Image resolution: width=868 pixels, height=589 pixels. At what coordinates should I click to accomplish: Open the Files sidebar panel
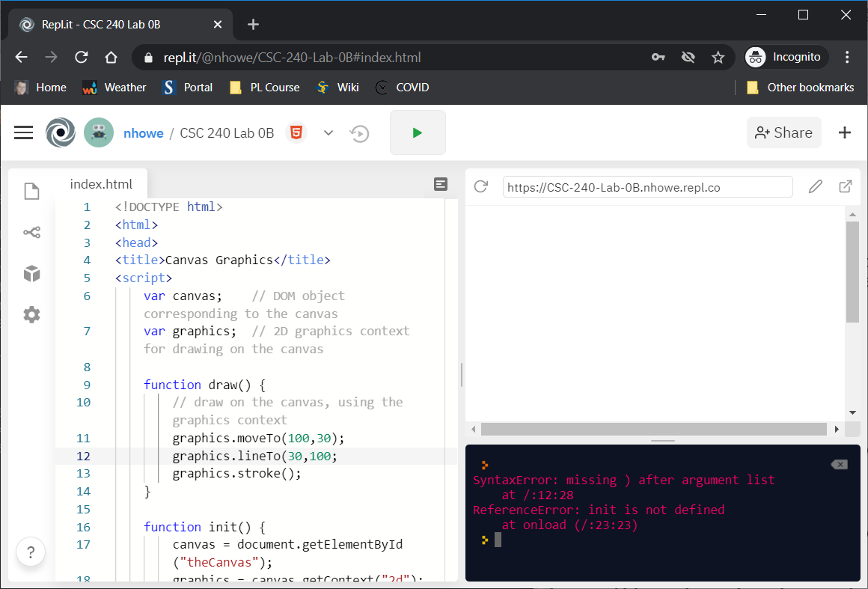(x=31, y=191)
